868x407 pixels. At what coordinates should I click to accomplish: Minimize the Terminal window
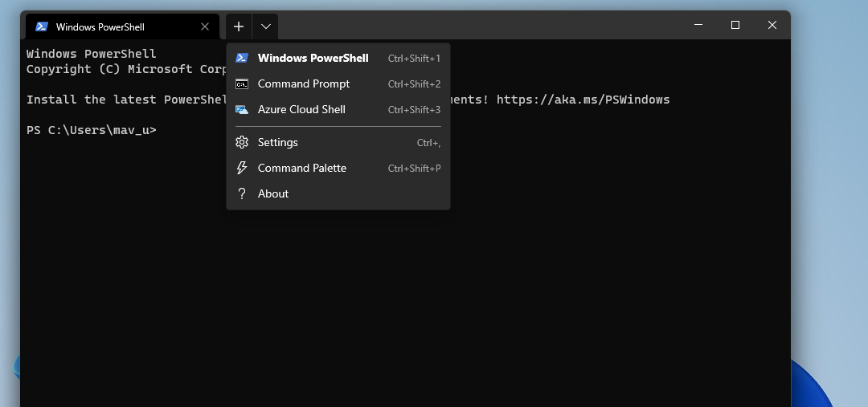(x=698, y=26)
